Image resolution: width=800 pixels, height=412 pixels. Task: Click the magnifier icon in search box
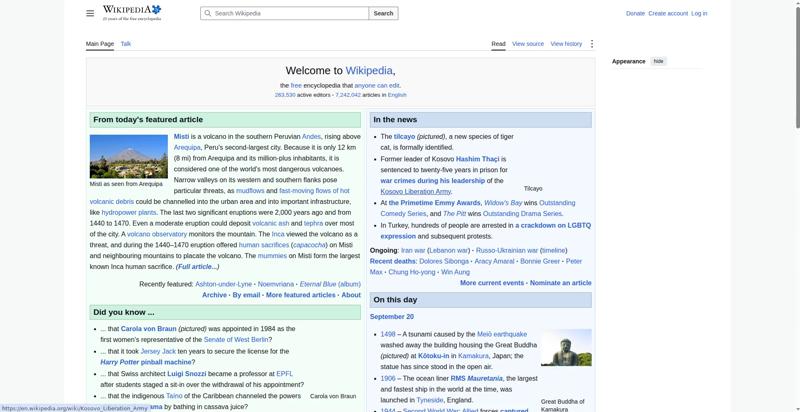point(208,13)
